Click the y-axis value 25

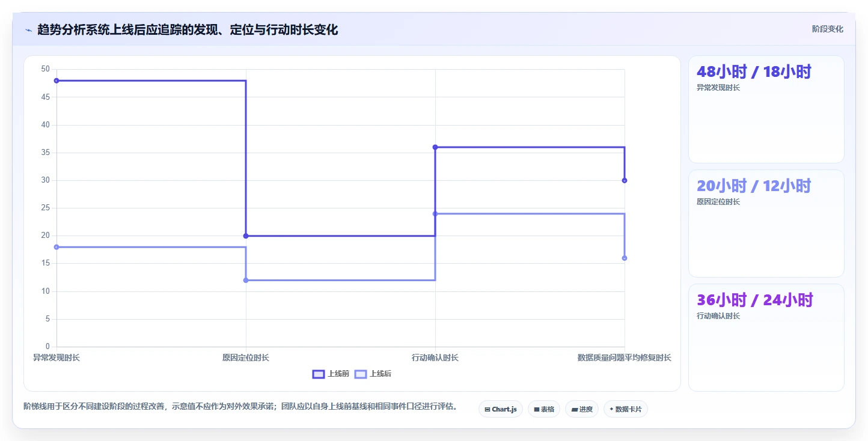coord(46,208)
